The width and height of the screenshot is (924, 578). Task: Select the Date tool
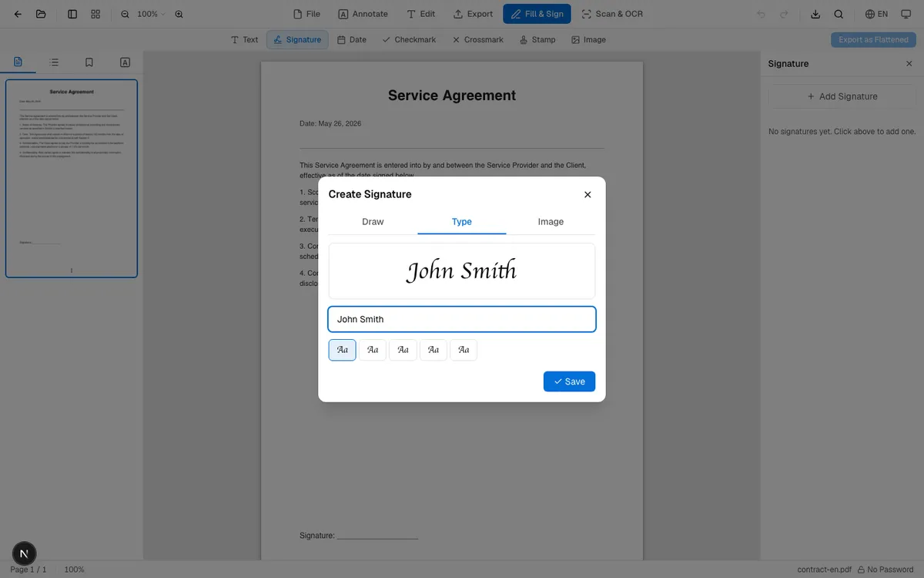pos(352,39)
